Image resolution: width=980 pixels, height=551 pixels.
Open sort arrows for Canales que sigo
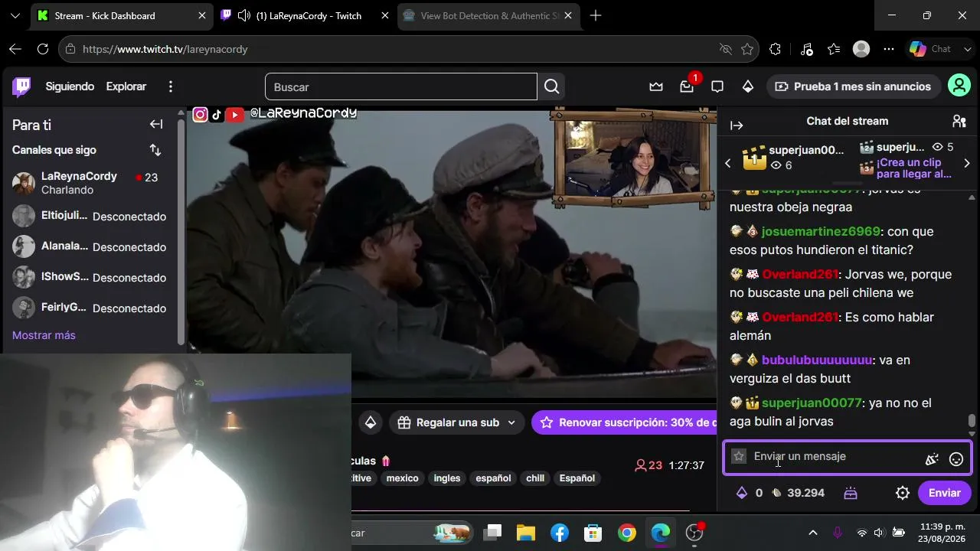pyautogui.click(x=155, y=150)
